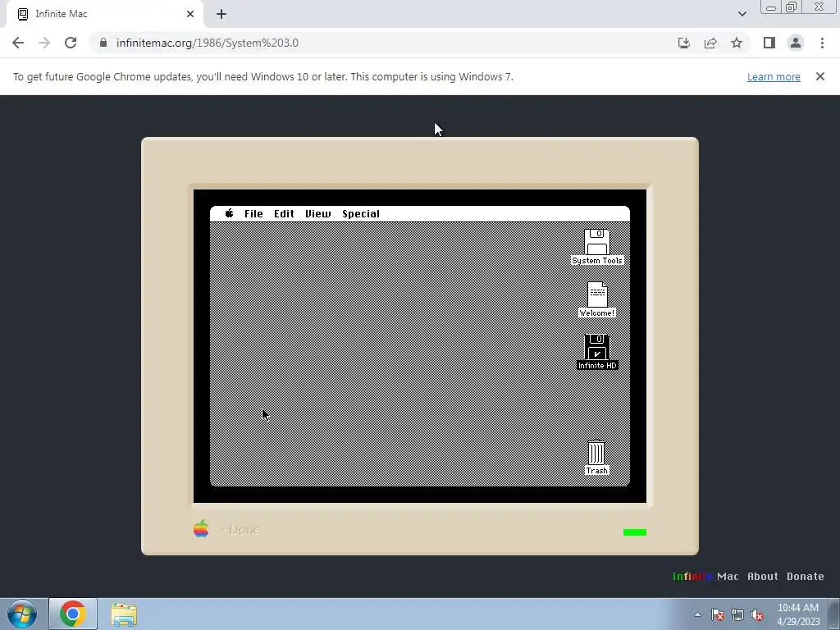Reload the current page
This screenshot has height=630, width=840.
point(71,43)
